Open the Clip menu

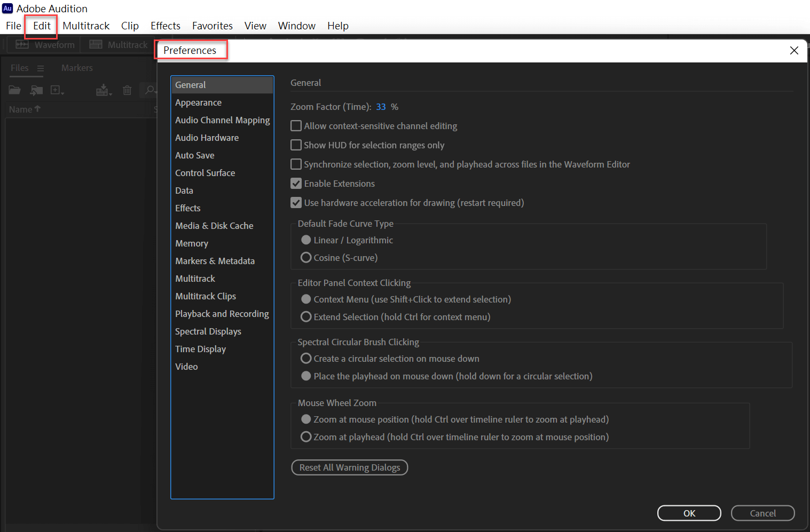[x=130, y=26]
